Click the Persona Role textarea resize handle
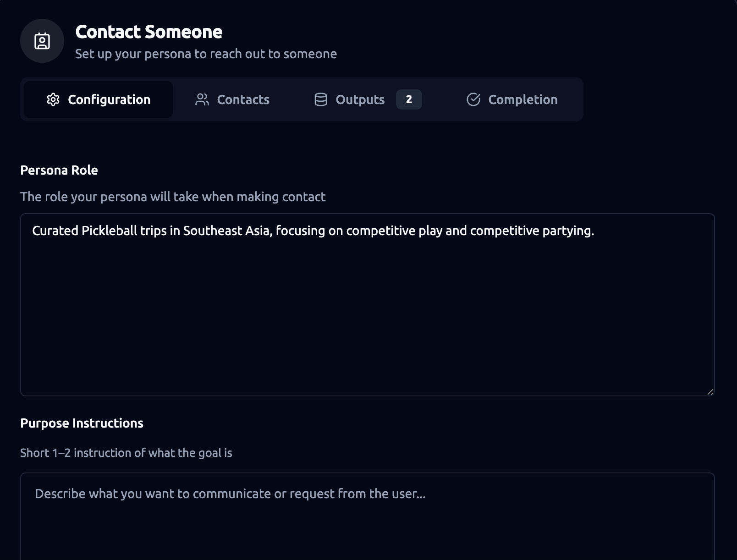Viewport: 737px width, 560px height. click(x=710, y=391)
